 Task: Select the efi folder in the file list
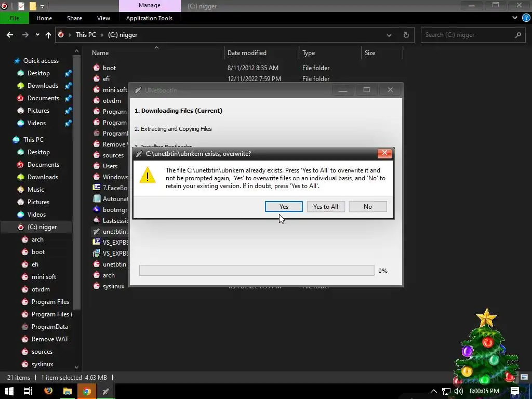click(106, 79)
